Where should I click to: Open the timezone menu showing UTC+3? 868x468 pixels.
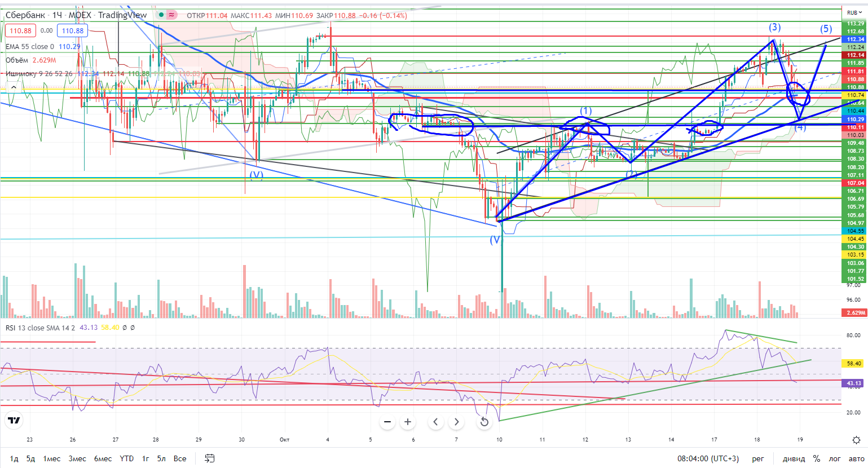(x=708, y=458)
